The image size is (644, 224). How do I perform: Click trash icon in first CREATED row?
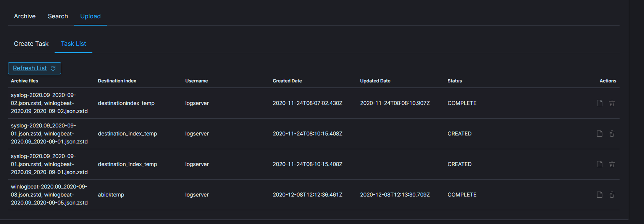pos(612,134)
